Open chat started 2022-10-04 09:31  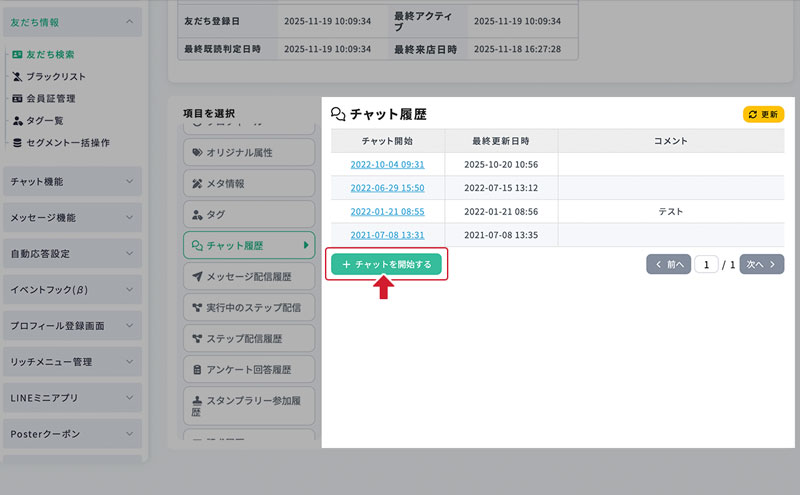tap(387, 164)
